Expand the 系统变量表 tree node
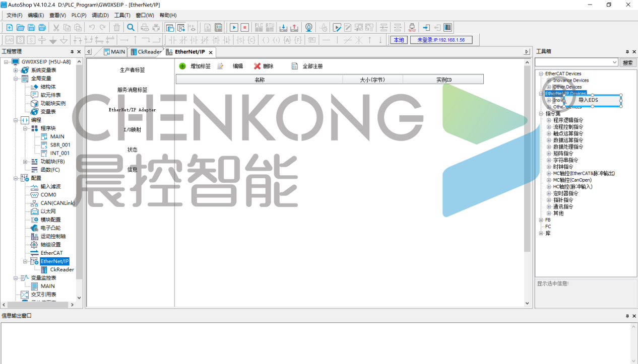Viewport: 638px width, 364px height. pyautogui.click(x=16, y=70)
